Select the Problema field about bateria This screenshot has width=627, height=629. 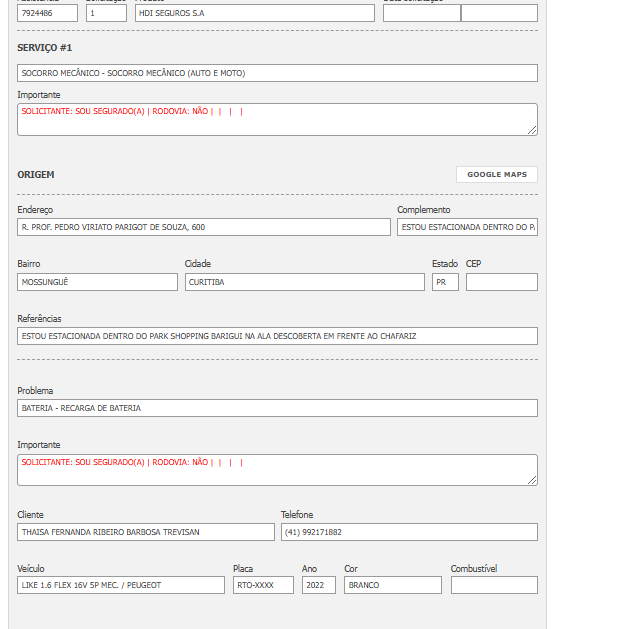tap(277, 408)
